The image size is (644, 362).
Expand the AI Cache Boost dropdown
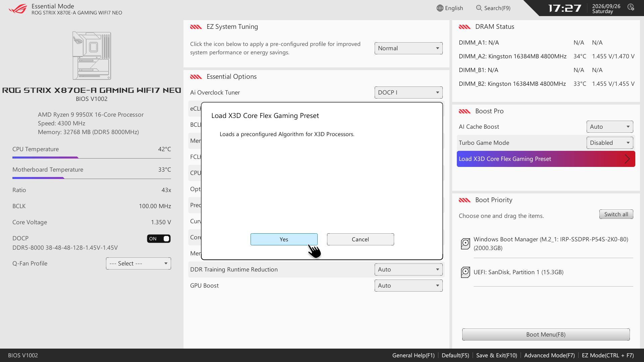pyautogui.click(x=609, y=127)
